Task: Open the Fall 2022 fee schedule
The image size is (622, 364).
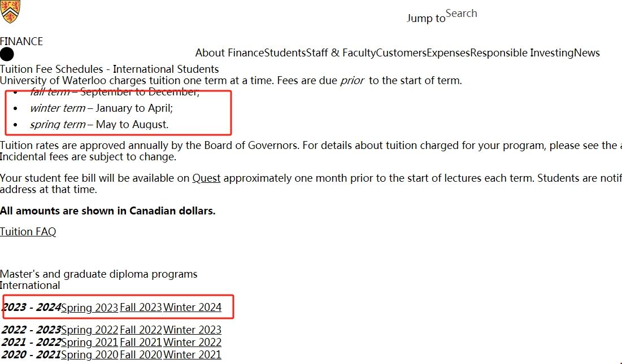Action: [141, 330]
